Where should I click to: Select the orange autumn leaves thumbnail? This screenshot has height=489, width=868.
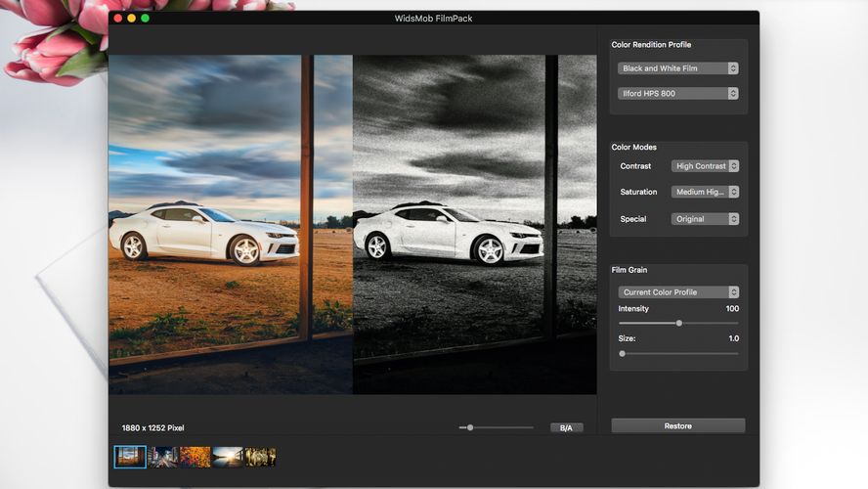pyautogui.click(x=195, y=457)
